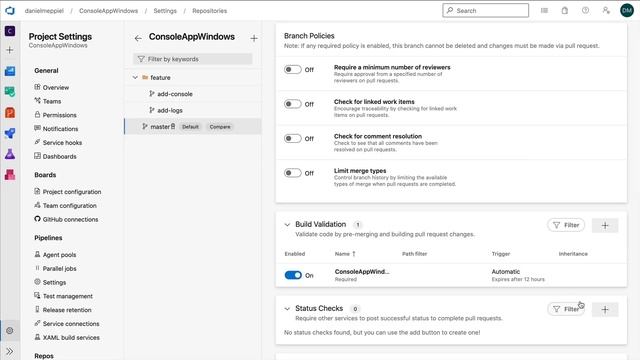Go to Repositories breadcrumb
Viewport: 640px width, 360px height.
coord(209,11)
